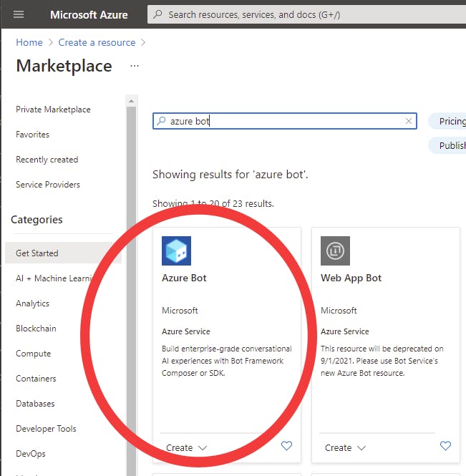Show Recently created items
The height and width of the screenshot is (476, 466).
pos(47,160)
